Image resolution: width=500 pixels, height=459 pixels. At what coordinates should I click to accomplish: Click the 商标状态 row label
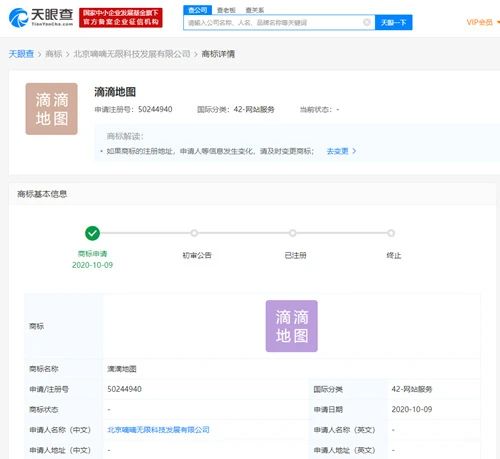point(44,410)
